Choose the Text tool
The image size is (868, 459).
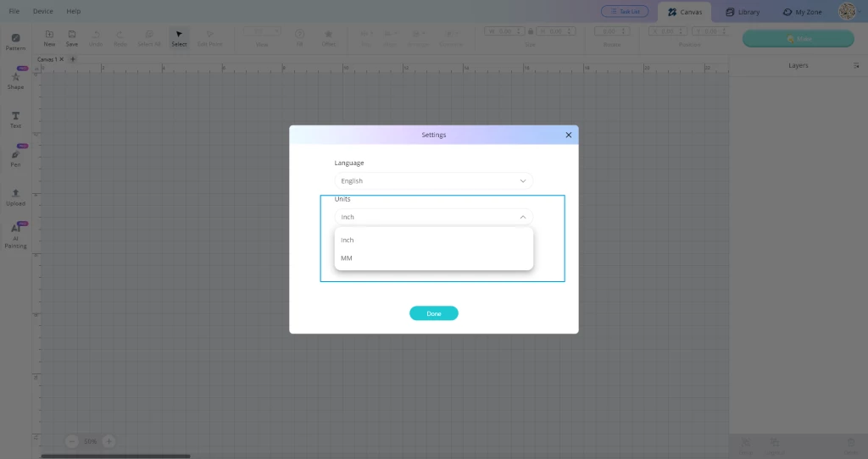[x=15, y=119]
